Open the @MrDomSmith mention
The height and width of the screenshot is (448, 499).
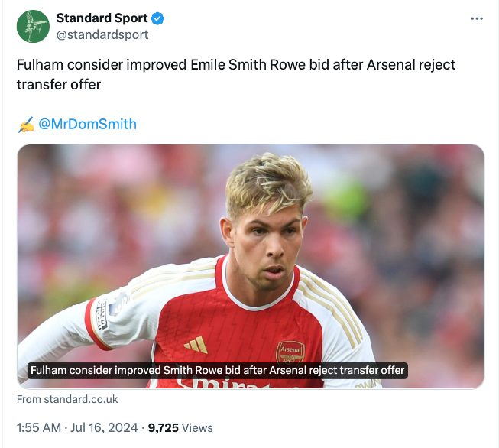(87, 124)
